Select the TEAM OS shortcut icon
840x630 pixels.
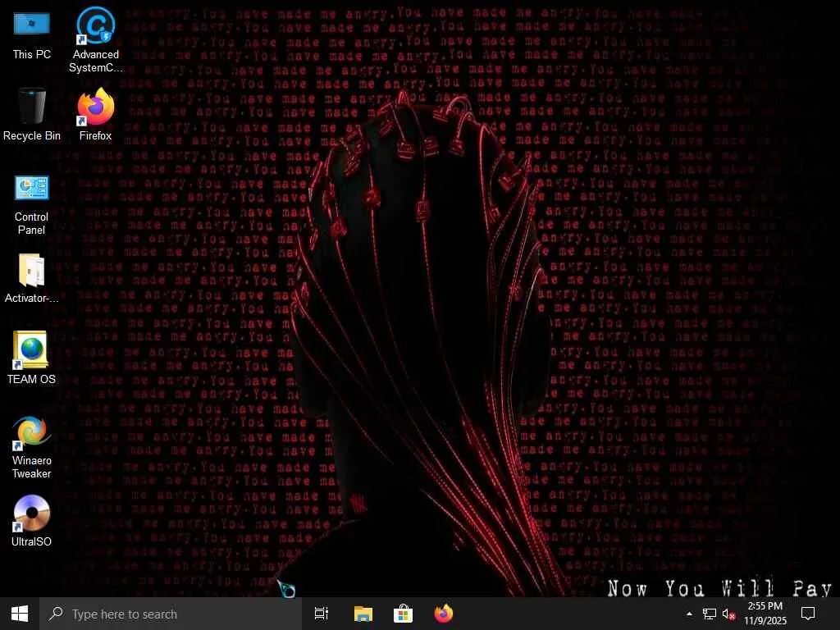click(32, 358)
